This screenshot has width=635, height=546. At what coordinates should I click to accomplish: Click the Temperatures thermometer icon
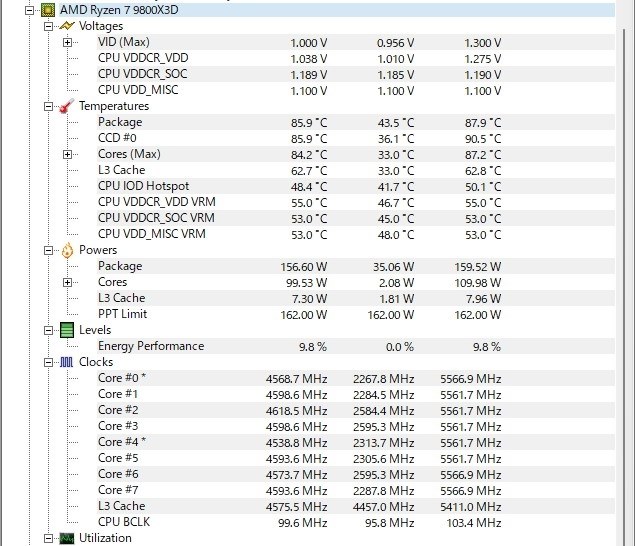[x=66, y=106]
